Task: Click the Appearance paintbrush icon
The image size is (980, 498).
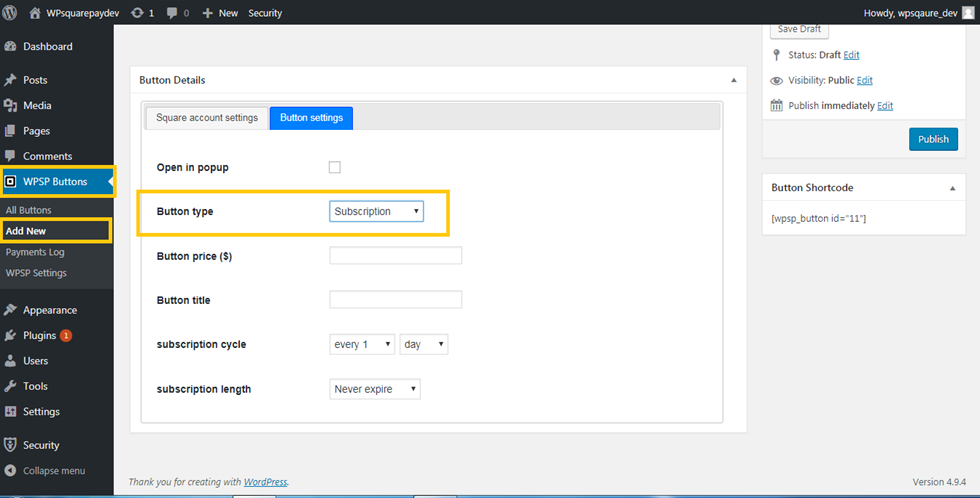Action: click(10, 310)
